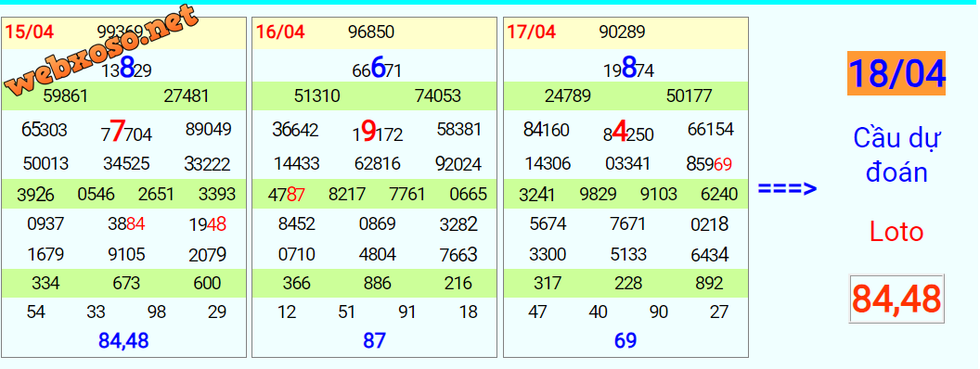The height and width of the screenshot is (369, 980).
Task: Select 77704 with the red 7
Action: point(126,131)
